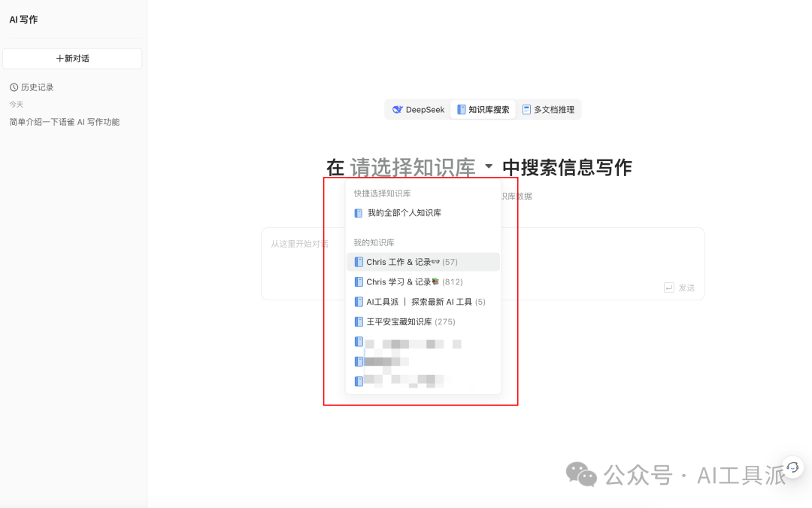Screen dimensions: 812x508
Task: Click the 请选择知识库 selector text
Action: point(413,167)
